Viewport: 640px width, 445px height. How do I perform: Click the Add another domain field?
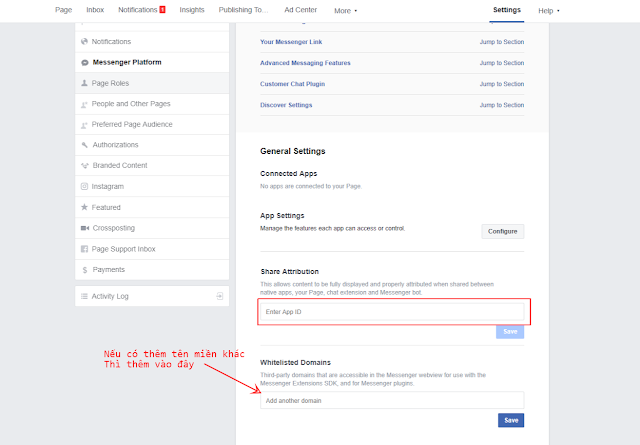point(392,400)
